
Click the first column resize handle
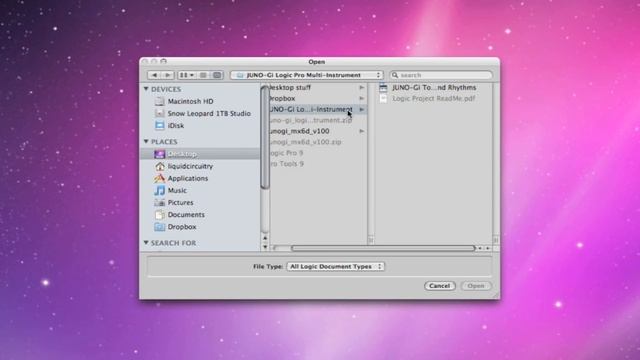(x=371, y=240)
